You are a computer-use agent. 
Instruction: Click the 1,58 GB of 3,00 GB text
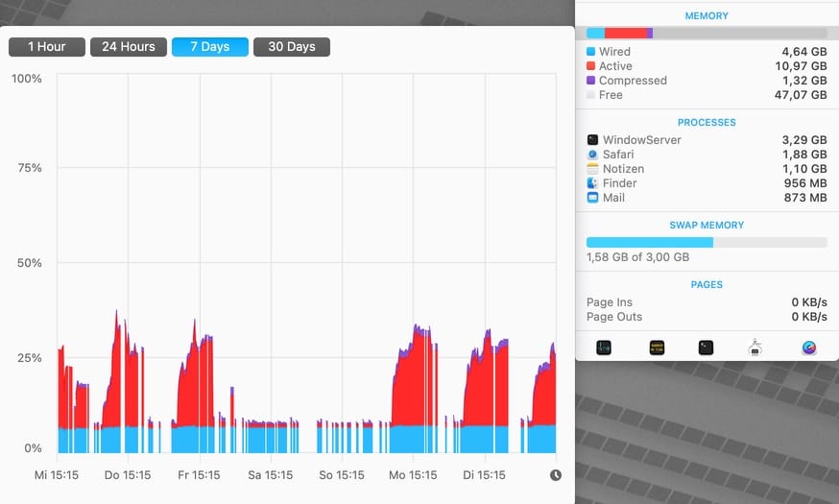tap(637, 257)
